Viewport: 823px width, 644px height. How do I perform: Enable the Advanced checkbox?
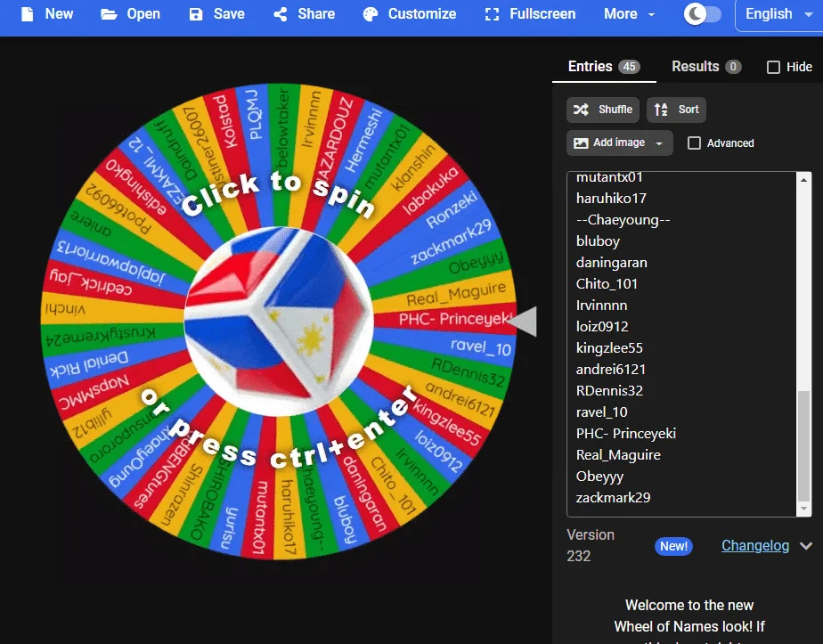pyautogui.click(x=694, y=143)
